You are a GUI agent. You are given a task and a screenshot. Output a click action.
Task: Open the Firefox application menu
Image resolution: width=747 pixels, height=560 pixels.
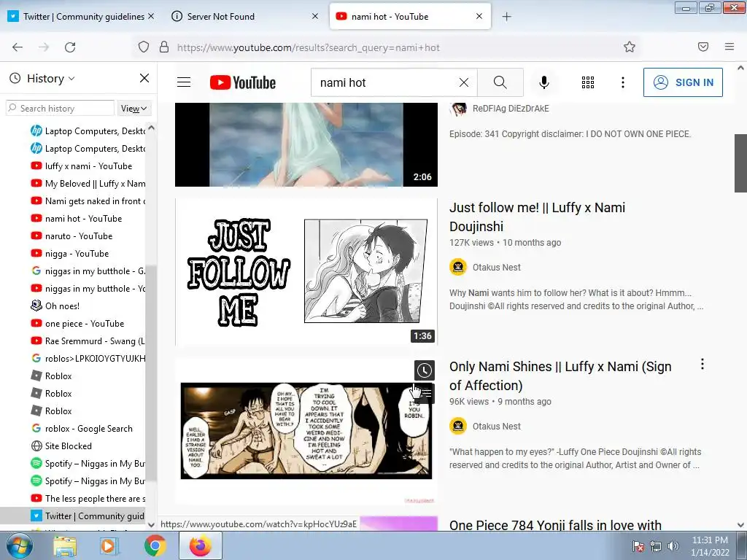pos(729,47)
